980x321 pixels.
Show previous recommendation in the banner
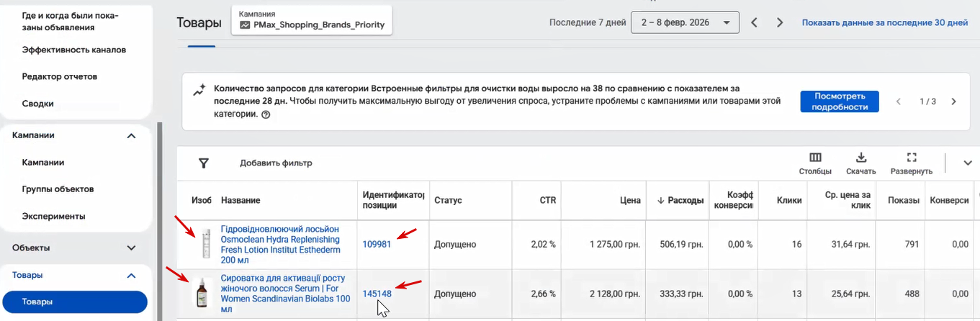click(898, 101)
